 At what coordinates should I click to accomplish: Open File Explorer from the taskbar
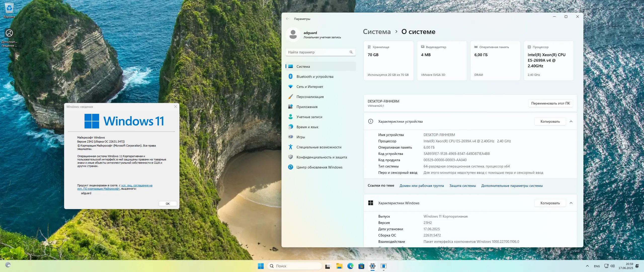339,266
